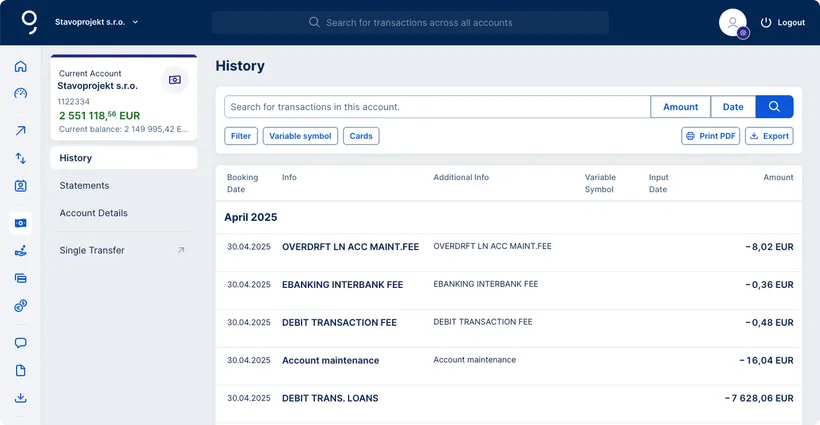
Task: Click the diagonal arrow payment icon
Action: 20,131
